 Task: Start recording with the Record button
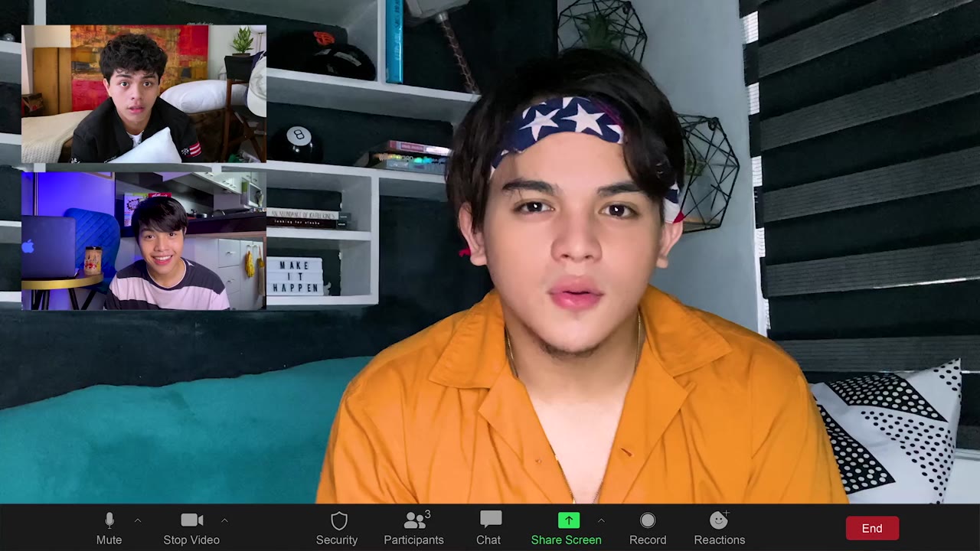[x=648, y=528]
